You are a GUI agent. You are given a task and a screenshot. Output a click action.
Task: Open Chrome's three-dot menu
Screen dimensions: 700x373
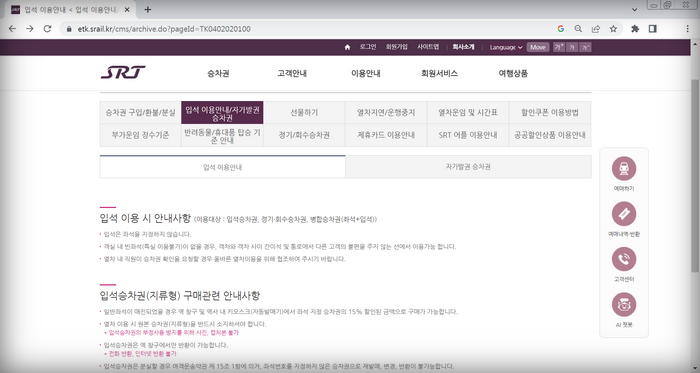click(688, 29)
